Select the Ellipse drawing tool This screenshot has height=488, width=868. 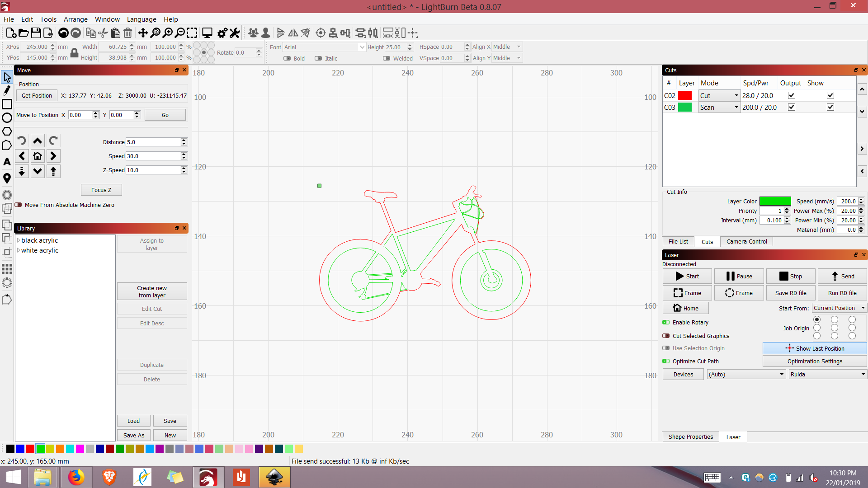coord(7,117)
